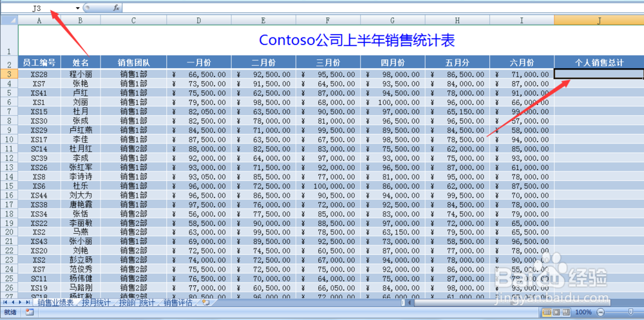This screenshot has height=320, width=644.
Task: Select column J header
Action: (x=599, y=20)
